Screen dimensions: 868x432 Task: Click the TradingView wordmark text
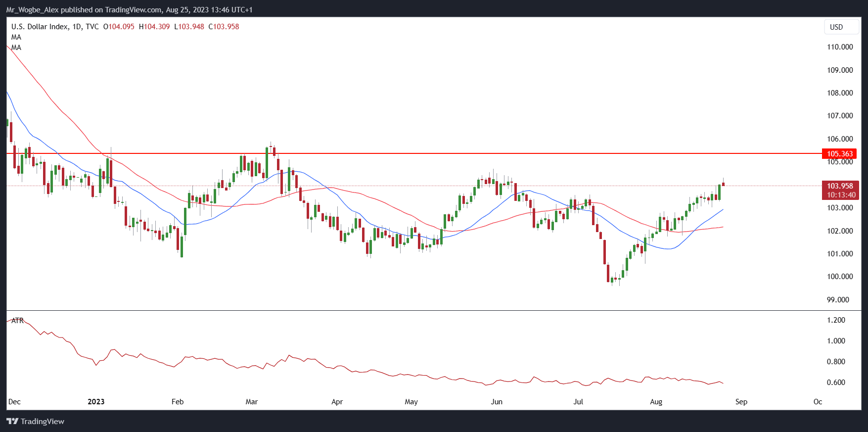click(x=43, y=422)
